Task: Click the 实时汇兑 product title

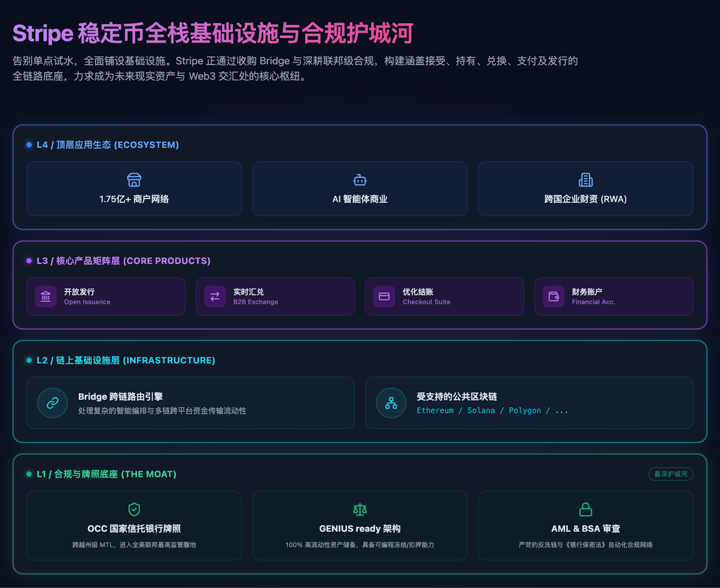Action: tap(248, 292)
